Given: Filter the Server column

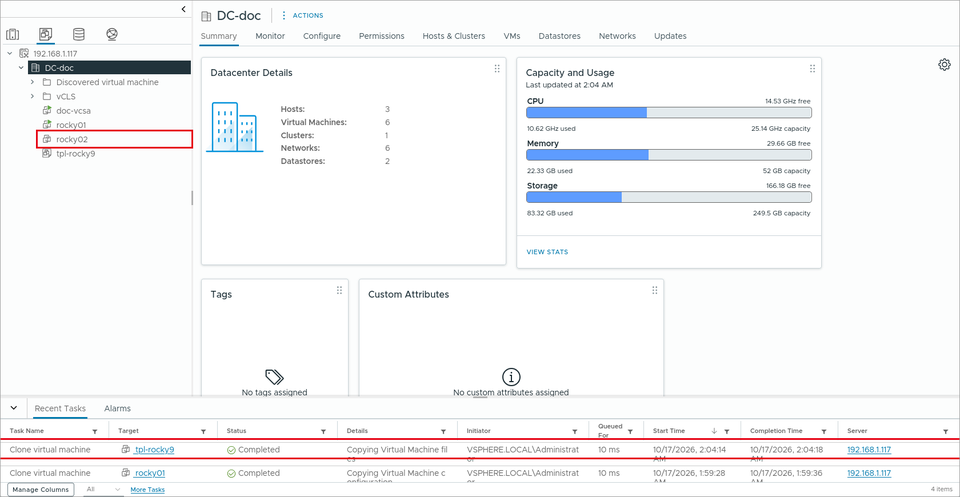Looking at the screenshot, I should [945, 432].
